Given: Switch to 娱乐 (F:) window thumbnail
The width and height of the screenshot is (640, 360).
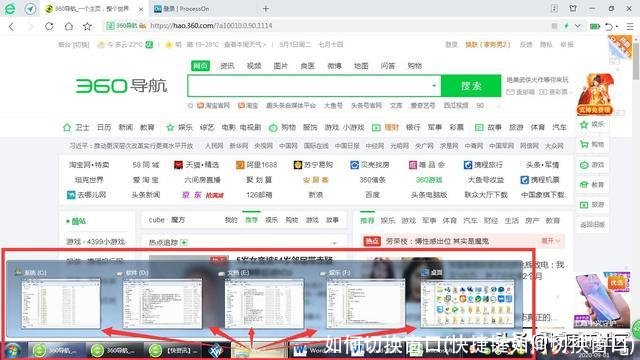Looking at the screenshot, I should (366, 303).
